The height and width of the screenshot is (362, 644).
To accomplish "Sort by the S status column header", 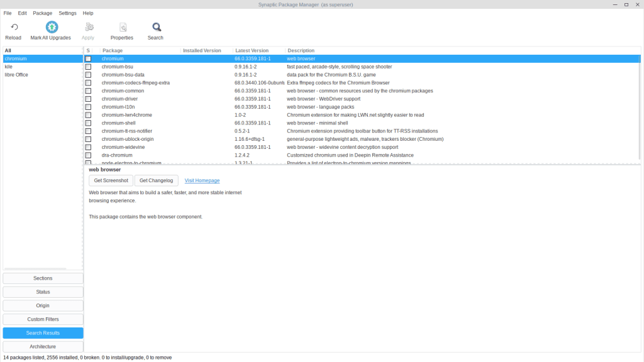I will pyautogui.click(x=88, y=50).
